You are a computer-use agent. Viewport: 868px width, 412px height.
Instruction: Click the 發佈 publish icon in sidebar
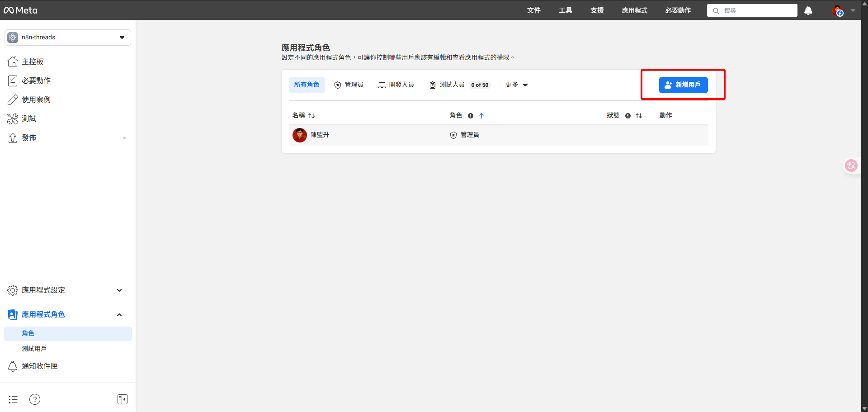(x=13, y=137)
